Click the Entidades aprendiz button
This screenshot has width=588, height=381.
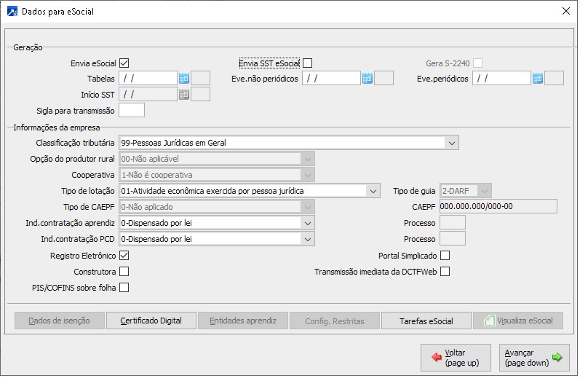[x=243, y=321]
